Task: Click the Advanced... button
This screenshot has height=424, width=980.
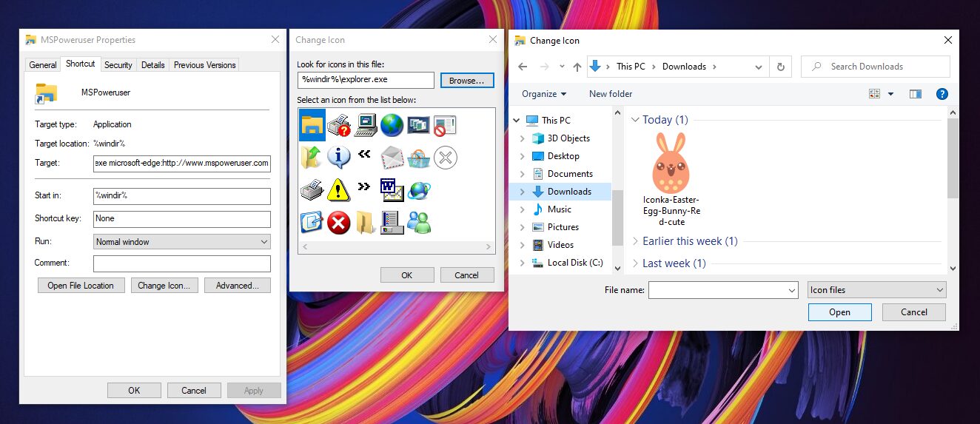Action: 238,286
